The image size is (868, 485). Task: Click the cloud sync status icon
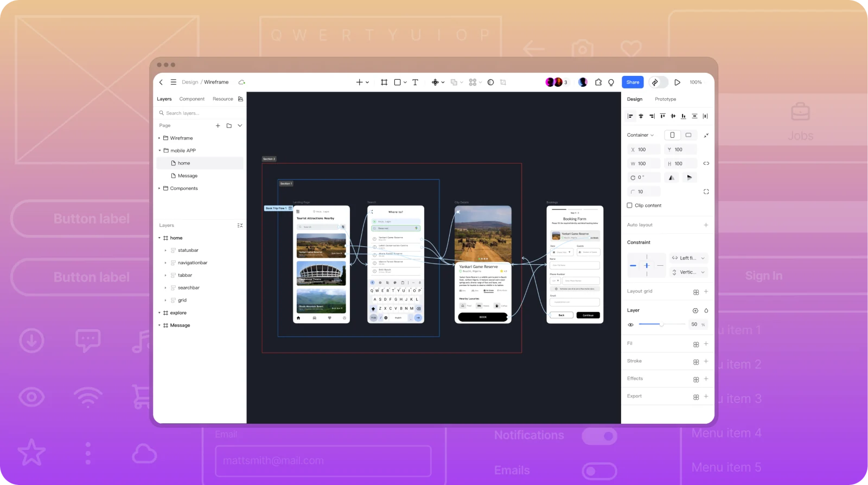[x=242, y=82]
